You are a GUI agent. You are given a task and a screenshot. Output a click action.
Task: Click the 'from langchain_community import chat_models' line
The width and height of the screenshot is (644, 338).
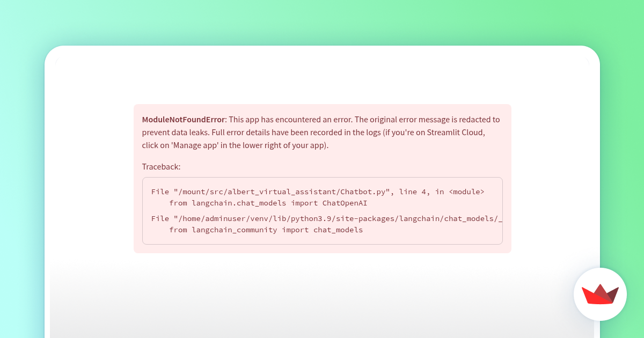pyautogui.click(x=266, y=230)
